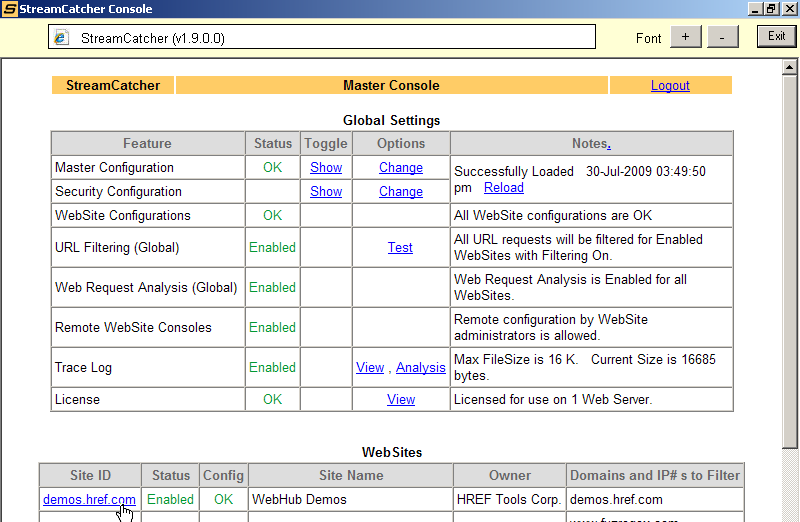Viewport: 800px width, 522px height.
Task: Click Enabled status of Remote WebSite Consoles
Action: [x=272, y=328]
